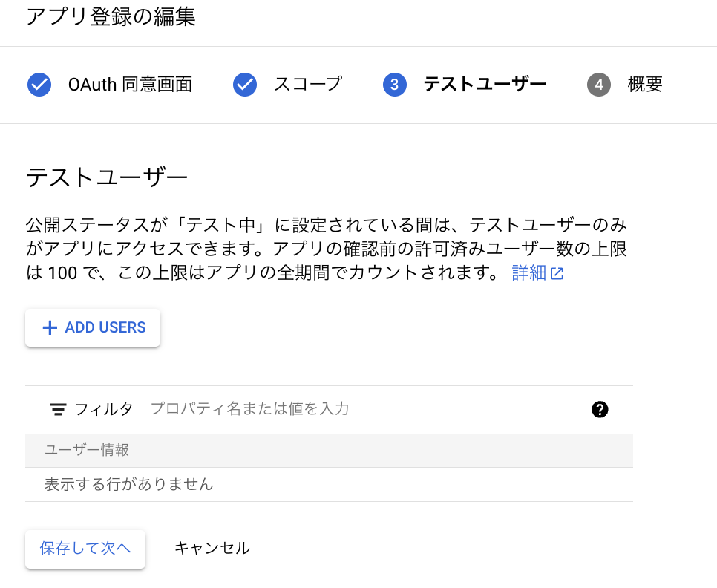The width and height of the screenshot is (717, 588).
Task: Open the black question mark help icon
Action: [x=600, y=409]
